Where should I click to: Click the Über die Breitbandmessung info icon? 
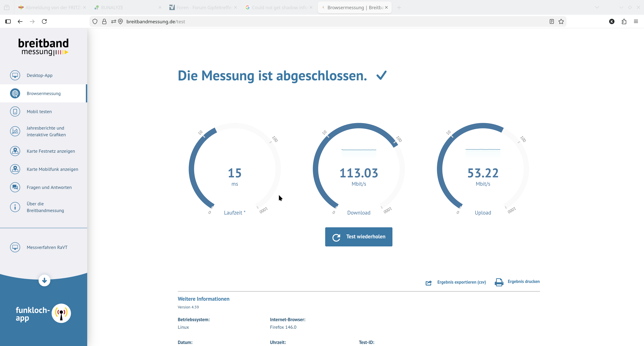point(15,207)
